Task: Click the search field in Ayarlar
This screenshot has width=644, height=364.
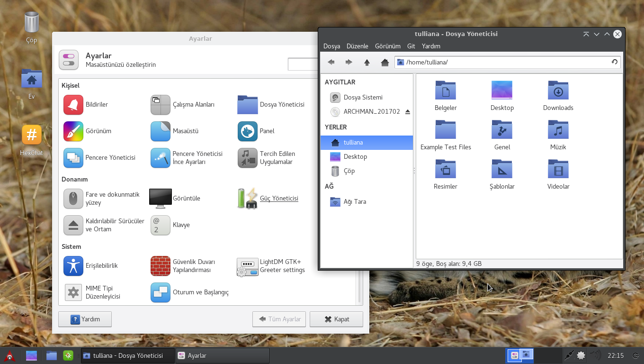Action: (303, 64)
